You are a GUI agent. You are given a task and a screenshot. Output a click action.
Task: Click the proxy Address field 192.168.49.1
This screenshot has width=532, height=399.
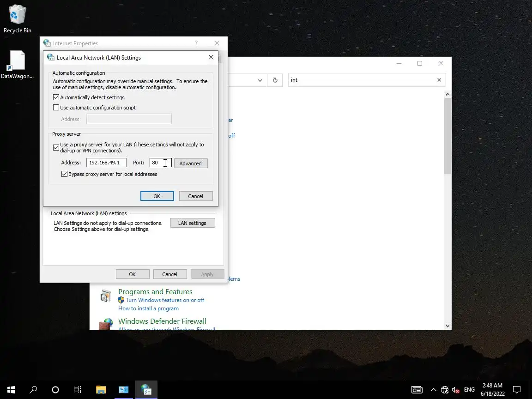pyautogui.click(x=106, y=163)
